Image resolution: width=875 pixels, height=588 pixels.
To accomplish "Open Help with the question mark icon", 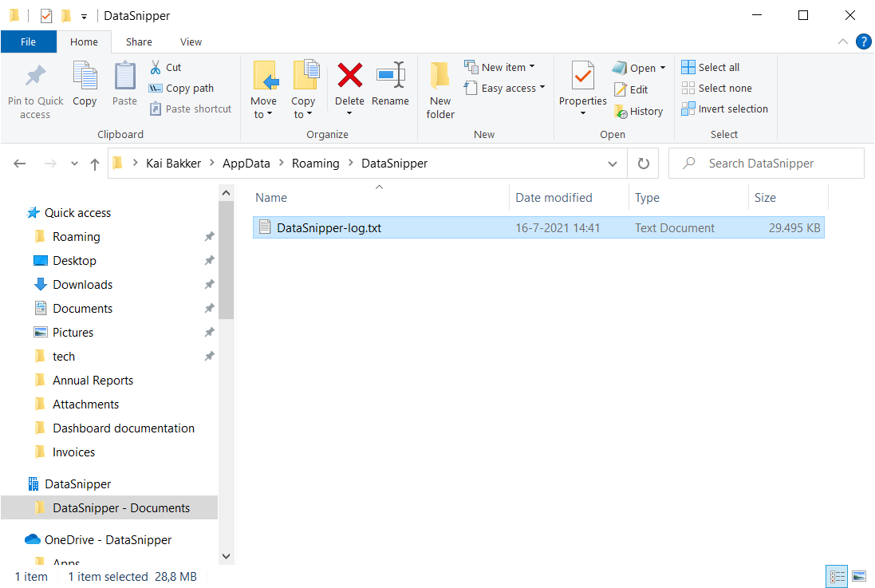I will click(863, 41).
